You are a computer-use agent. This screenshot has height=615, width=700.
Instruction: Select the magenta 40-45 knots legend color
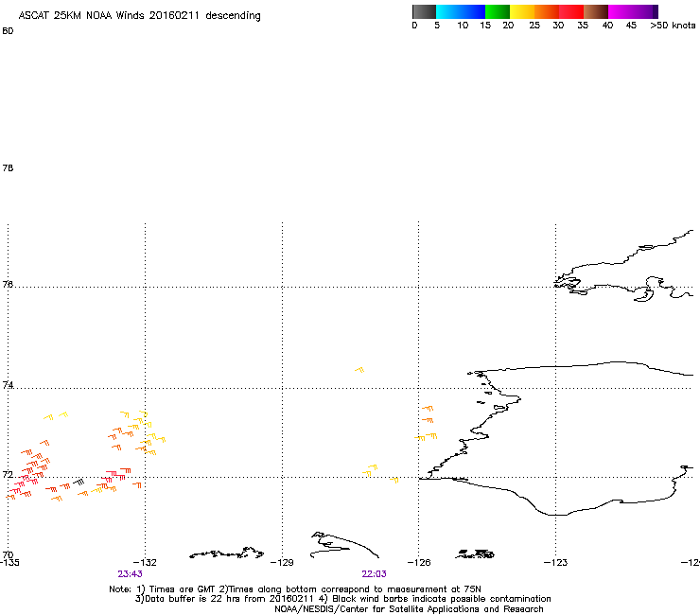[x=621, y=11]
